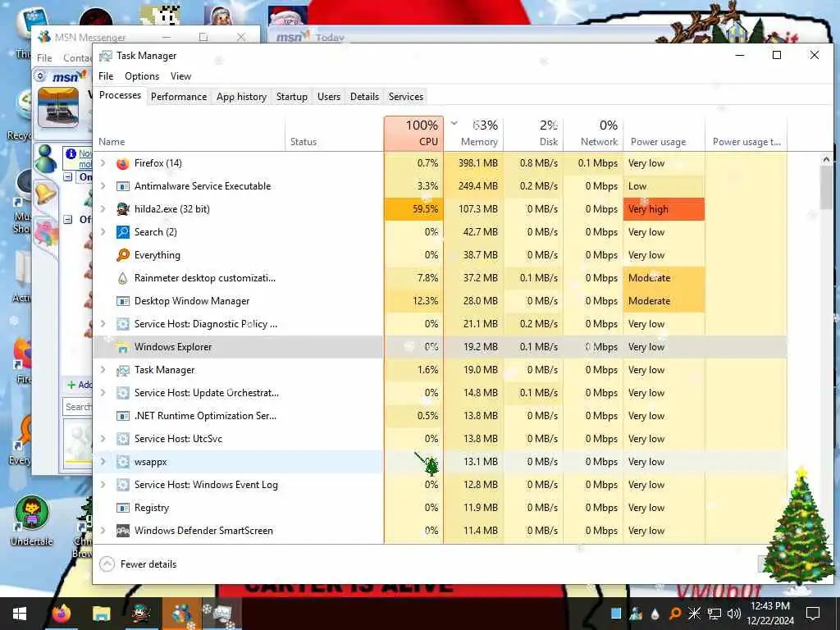Expand the Firefox (14) process group
Screen dimensions: 840x630
(103, 163)
